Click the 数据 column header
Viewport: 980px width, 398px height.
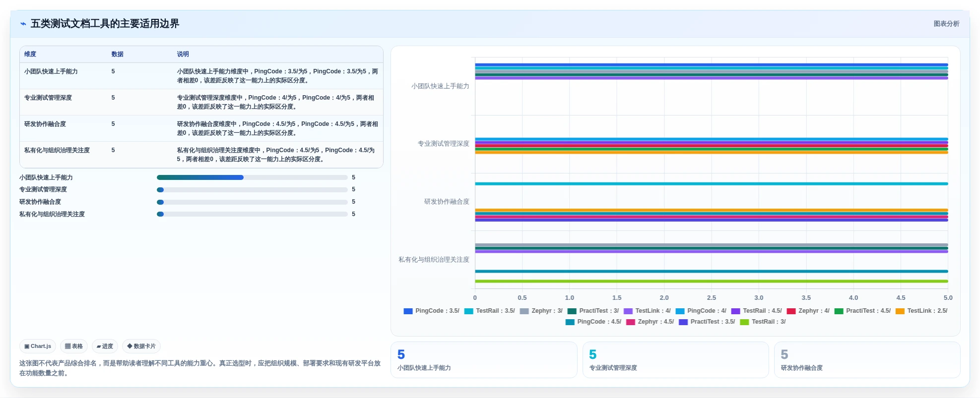click(118, 54)
